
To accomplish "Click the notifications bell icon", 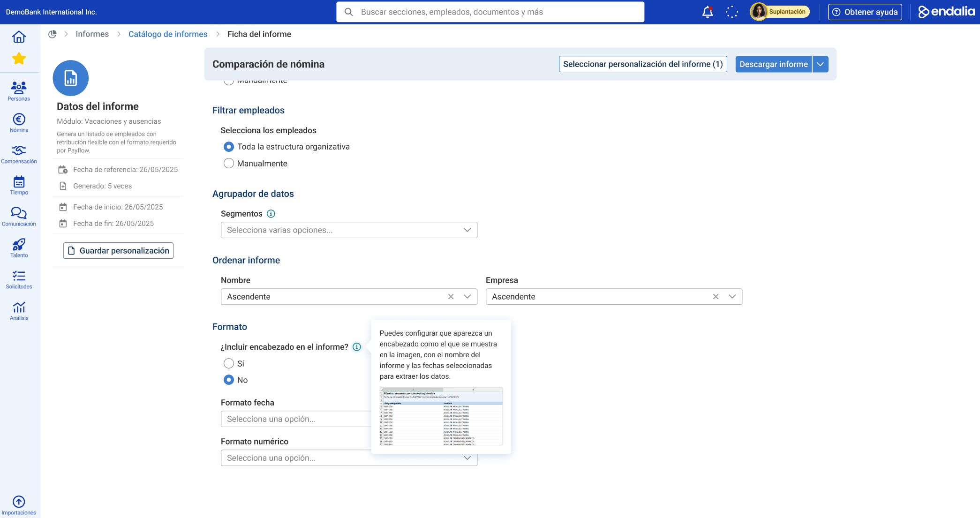I will coord(708,12).
